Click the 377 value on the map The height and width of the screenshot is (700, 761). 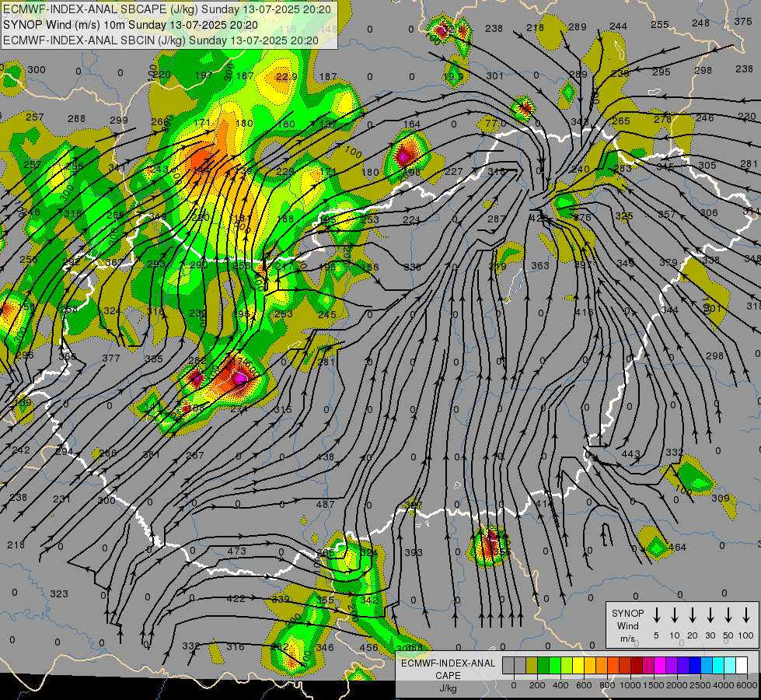111,358
